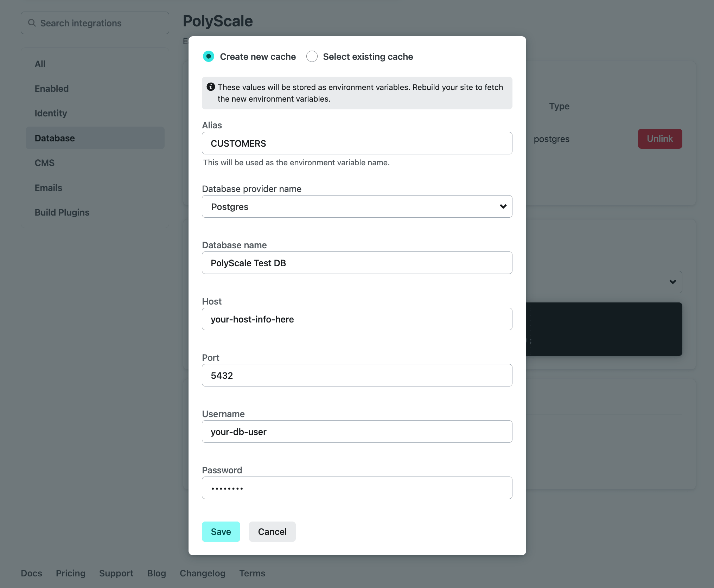Image resolution: width=714 pixels, height=588 pixels.
Task: Switch to the Identity category
Action: pos(51,113)
